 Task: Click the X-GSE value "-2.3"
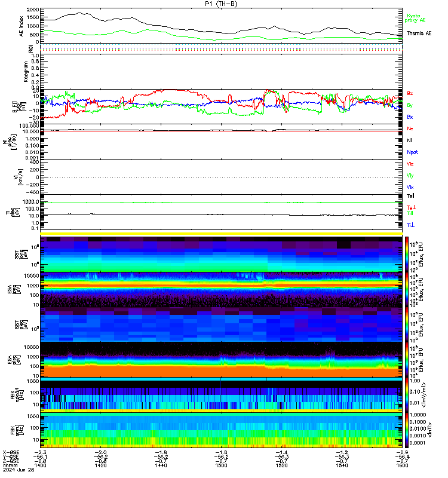click(x=40, y=452)
